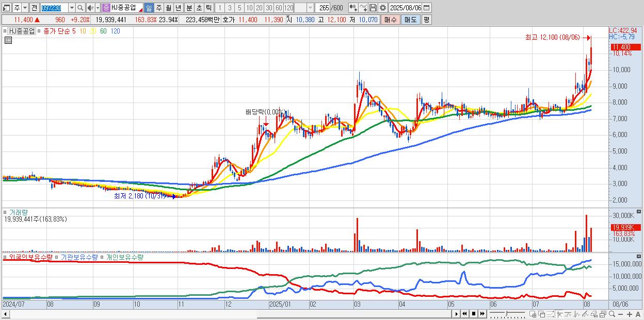Toggle the 기관보유수량 indicator marker

pyautogui.click(x=57, y=257)
